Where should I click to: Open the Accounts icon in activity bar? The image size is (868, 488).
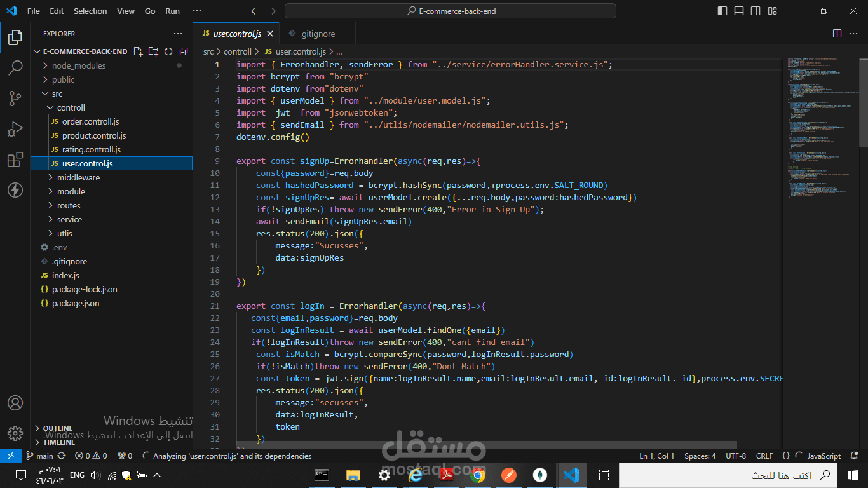[15, 403]
